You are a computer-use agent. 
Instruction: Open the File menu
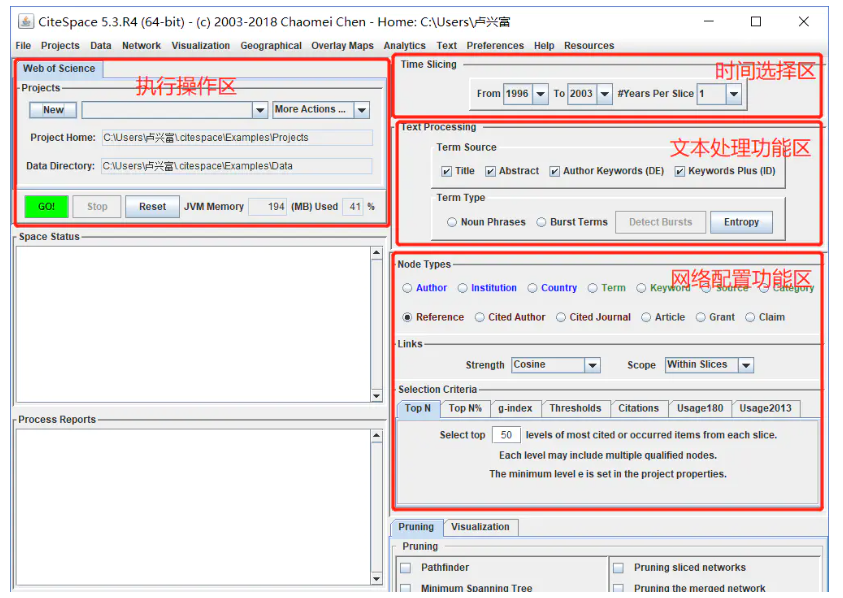[23, 46]
